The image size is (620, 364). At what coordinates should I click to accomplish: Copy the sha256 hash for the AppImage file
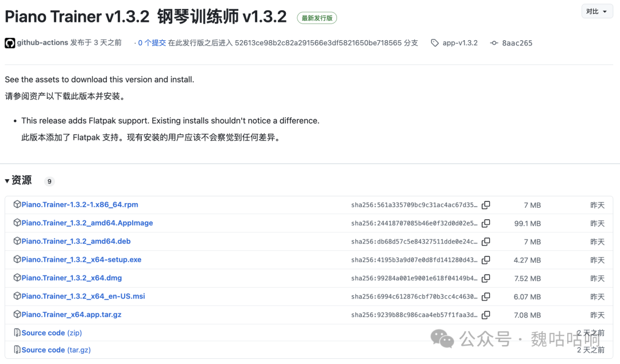[x=486, y=223]
